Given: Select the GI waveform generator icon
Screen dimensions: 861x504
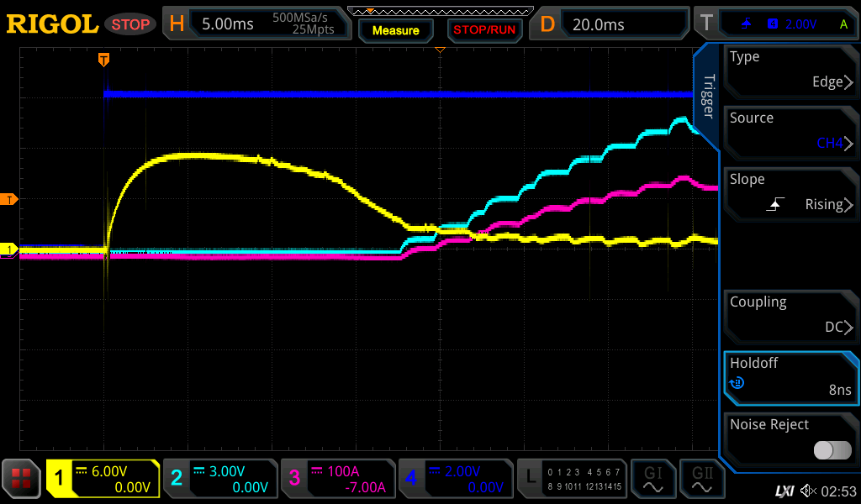Looking at the screenshot, I should tap(652, 479).
